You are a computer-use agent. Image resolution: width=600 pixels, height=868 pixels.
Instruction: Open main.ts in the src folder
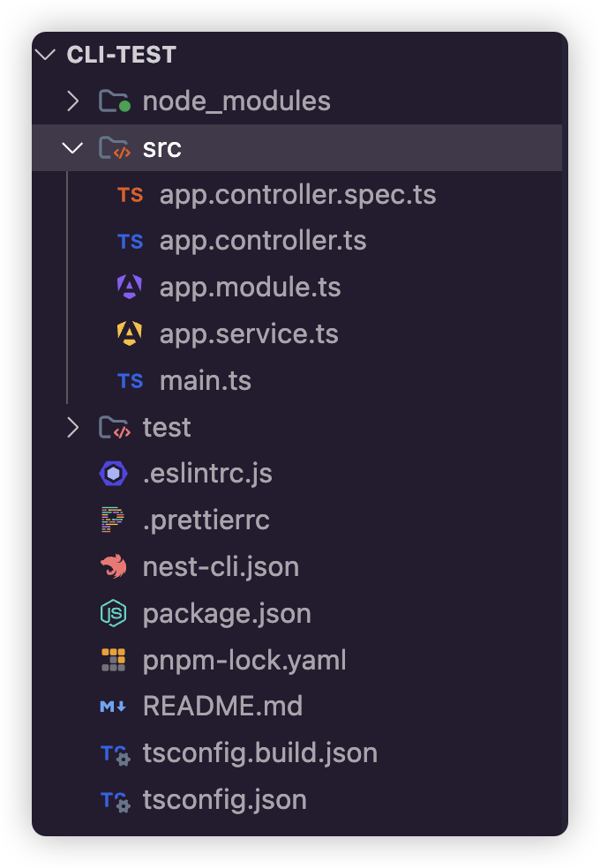click(x=206, y=381)
